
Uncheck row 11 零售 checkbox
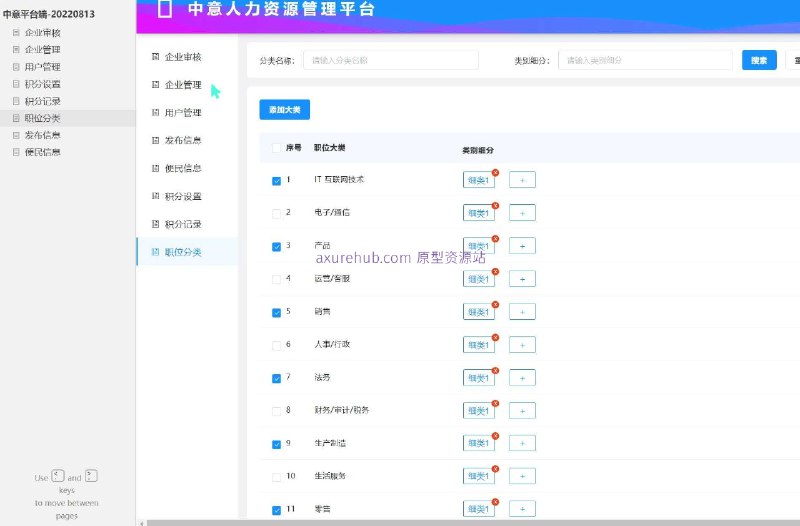277,510
